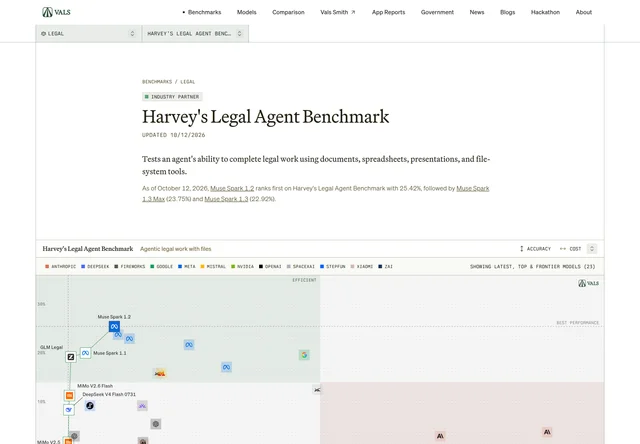Select the Meta marker nearest the Google marker
The width and height of the screenshot is (640, 444).
[227, 367]
